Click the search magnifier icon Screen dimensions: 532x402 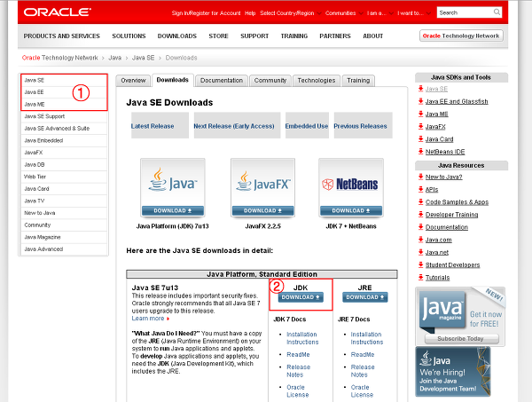497,12
